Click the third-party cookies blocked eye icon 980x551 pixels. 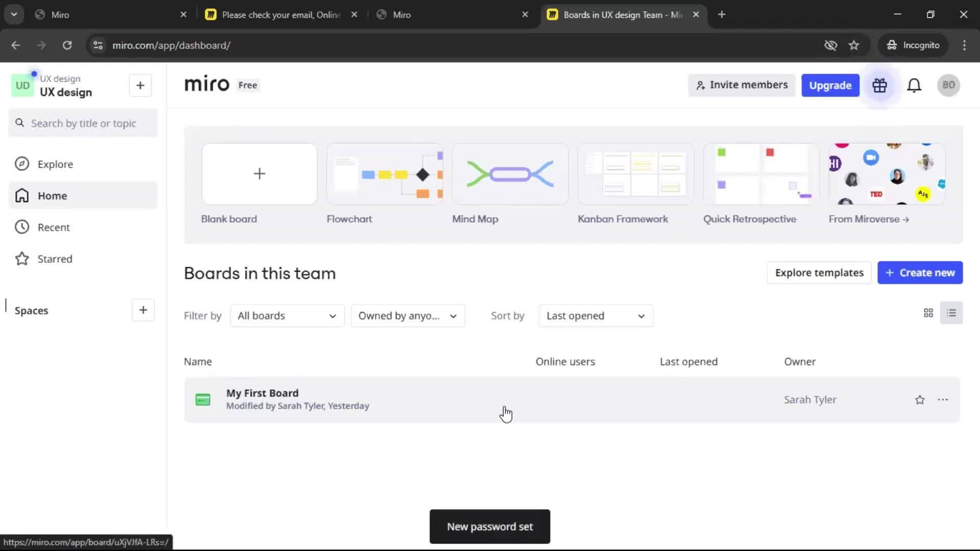830,45
